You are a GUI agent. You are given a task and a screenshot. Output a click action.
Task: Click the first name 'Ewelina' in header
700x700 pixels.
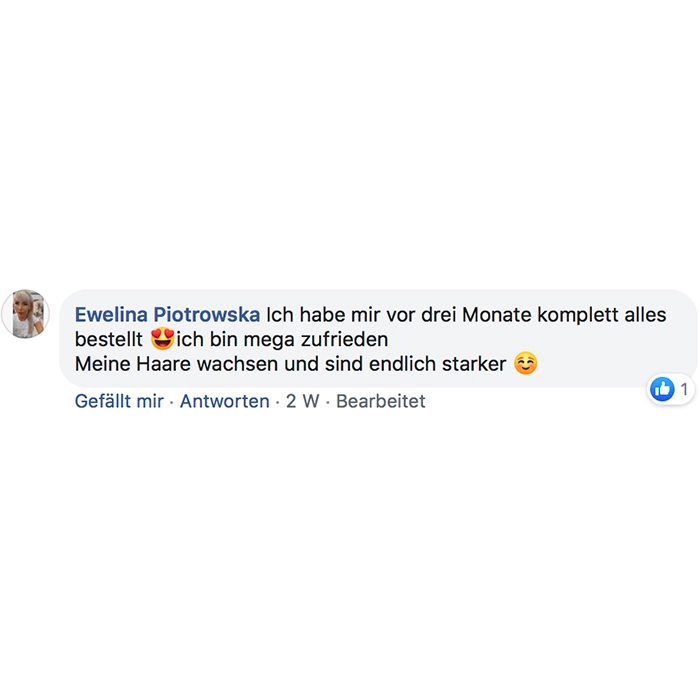pos(111,315)
